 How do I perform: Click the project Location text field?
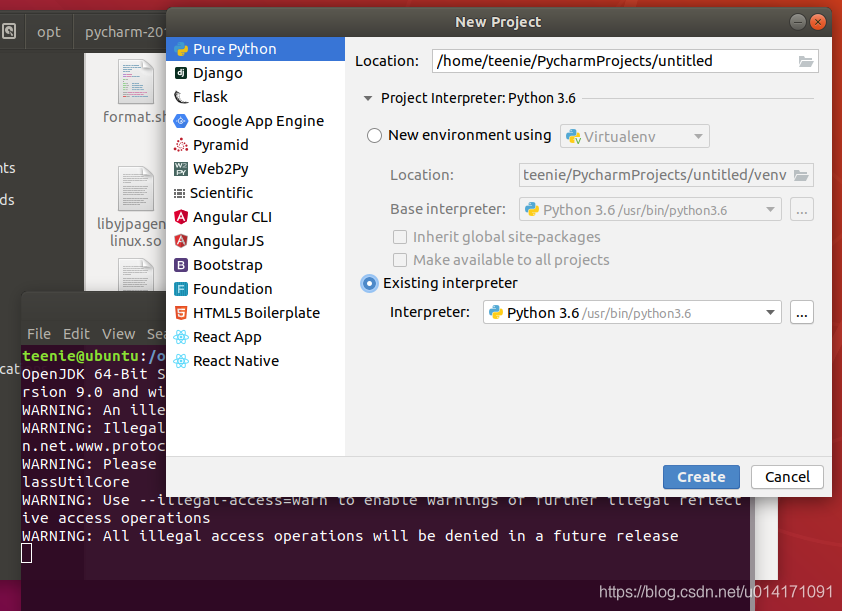tap(625, 61)
